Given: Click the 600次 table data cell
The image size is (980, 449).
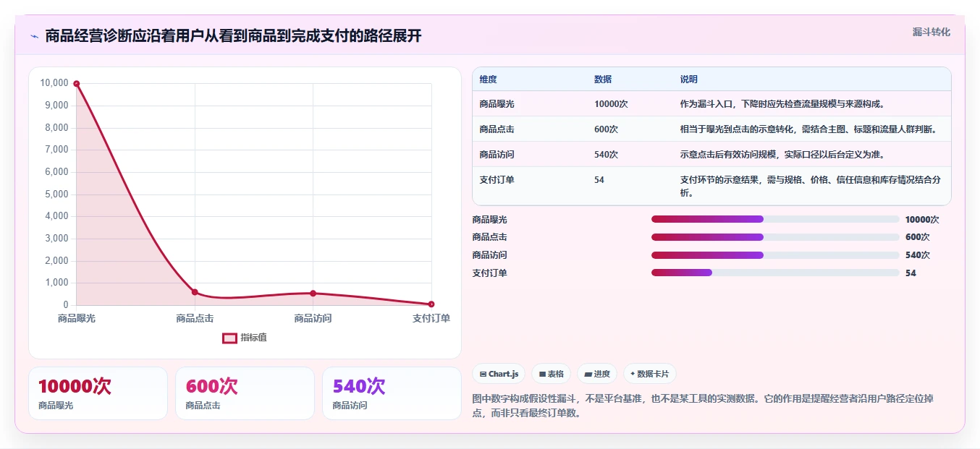Looking at the screenshot, I should coord(606,129).
